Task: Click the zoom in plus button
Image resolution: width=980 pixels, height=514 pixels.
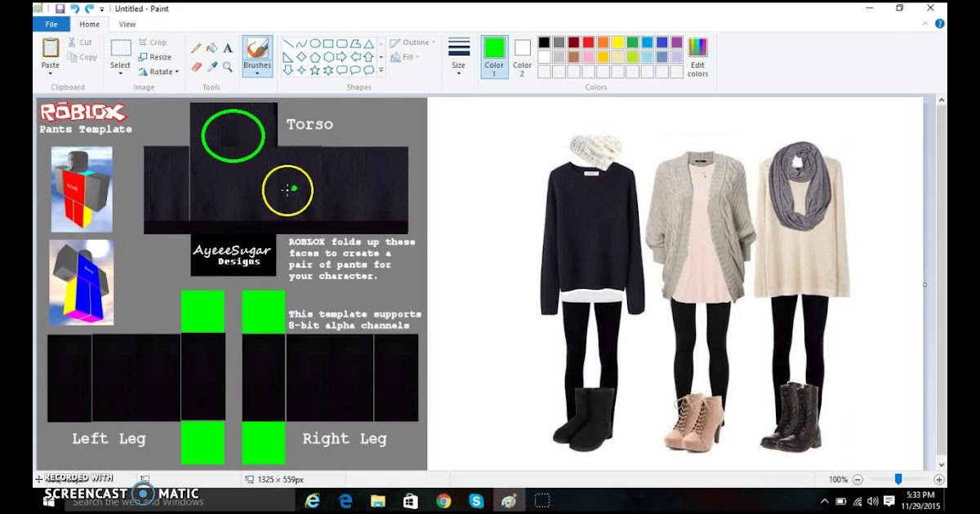Action: coord(939,480)
